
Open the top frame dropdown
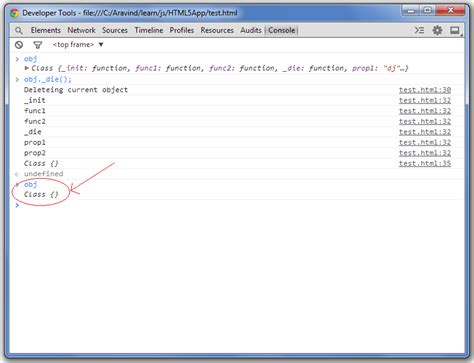click(78, 45)
